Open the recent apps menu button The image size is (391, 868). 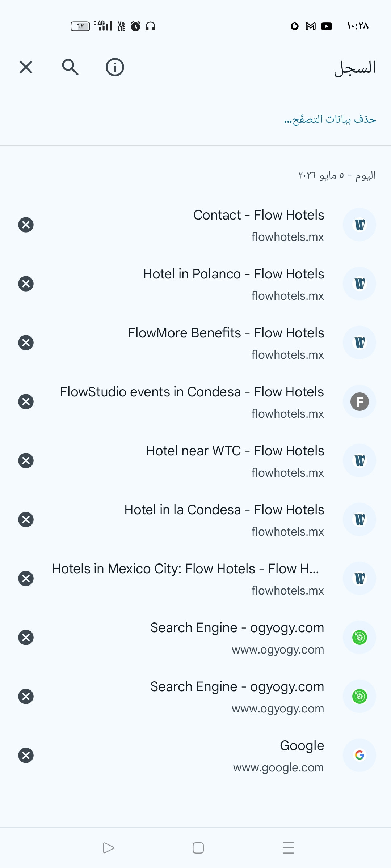[288, 848]
